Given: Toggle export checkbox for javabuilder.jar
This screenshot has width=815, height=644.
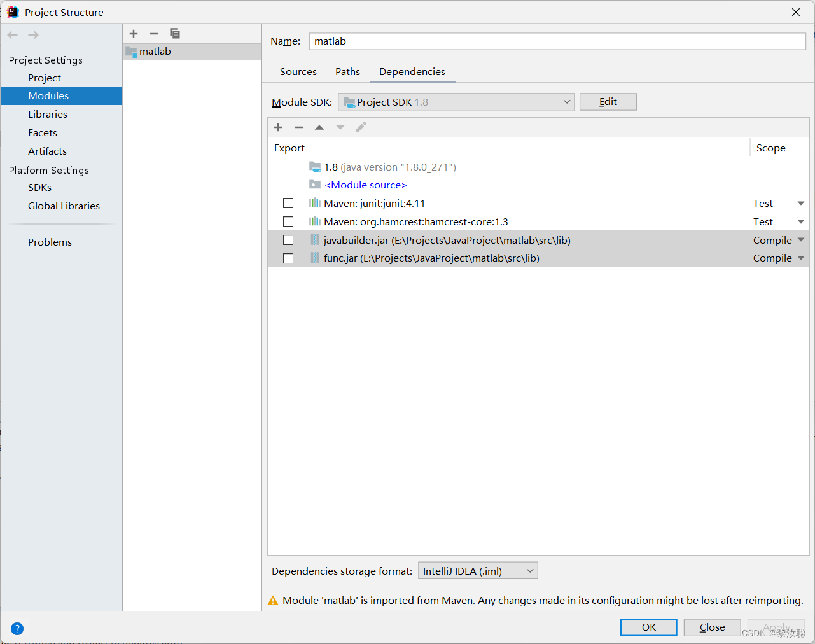Looking at the screenshot, I should [x=288, y=240].
